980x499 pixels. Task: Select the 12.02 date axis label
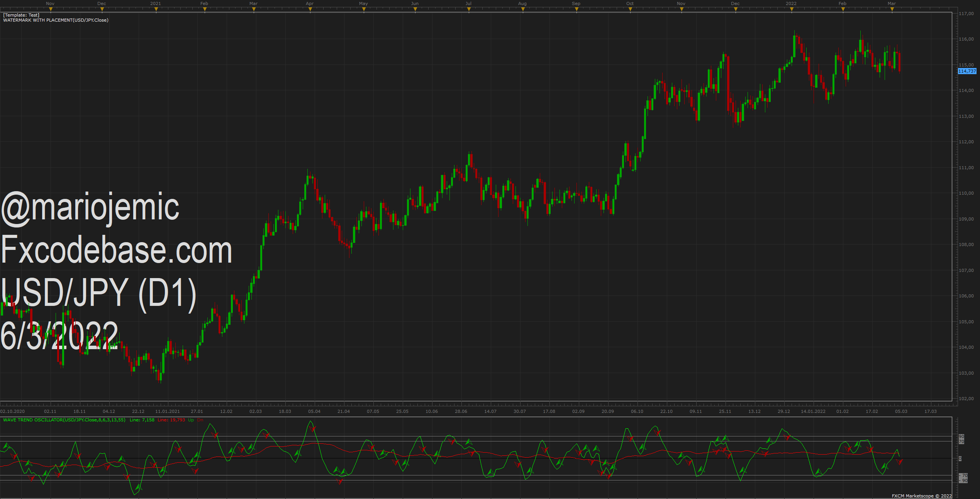click(x=226, y=411)
